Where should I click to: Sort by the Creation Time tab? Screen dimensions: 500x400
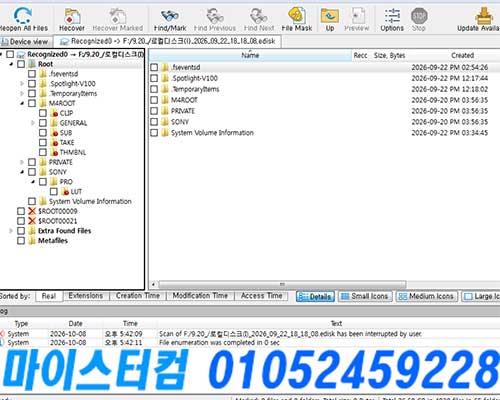[x=138, y=296]
